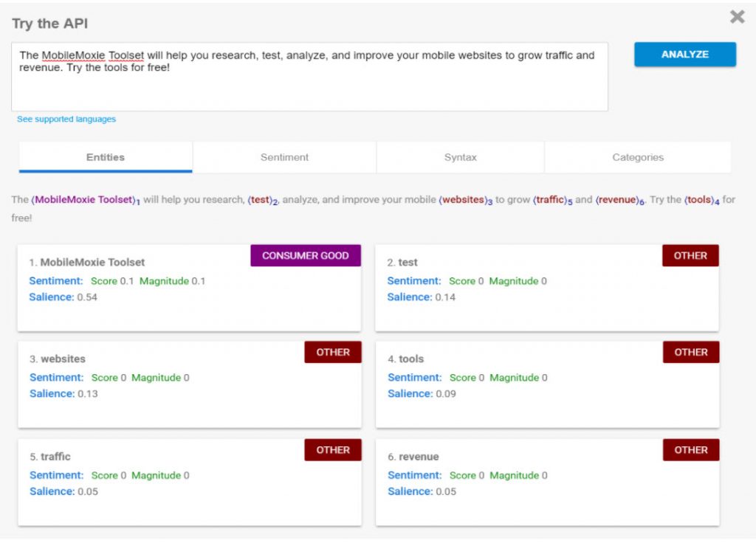Click Salience 0.05 in traffic card

[x=63, y=491]
